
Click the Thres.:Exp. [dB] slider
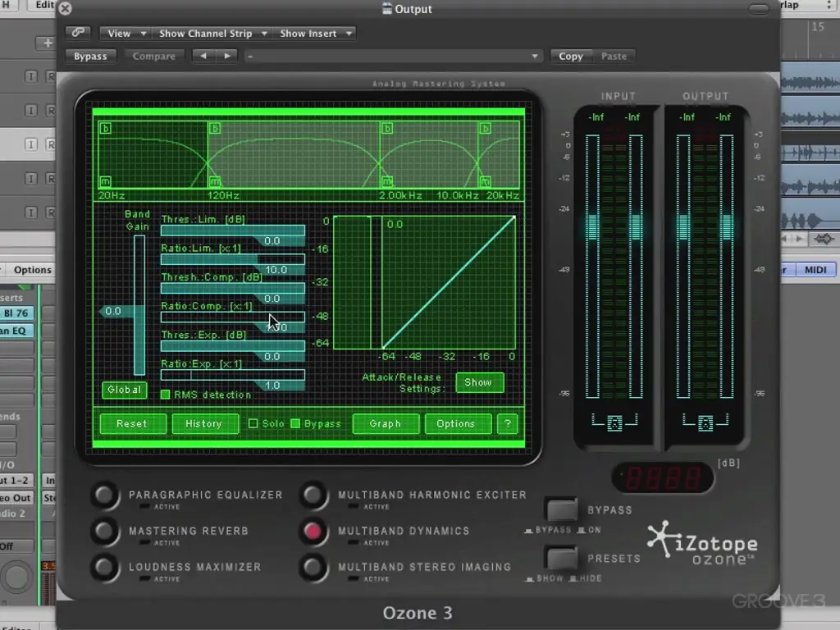[232, 346]
